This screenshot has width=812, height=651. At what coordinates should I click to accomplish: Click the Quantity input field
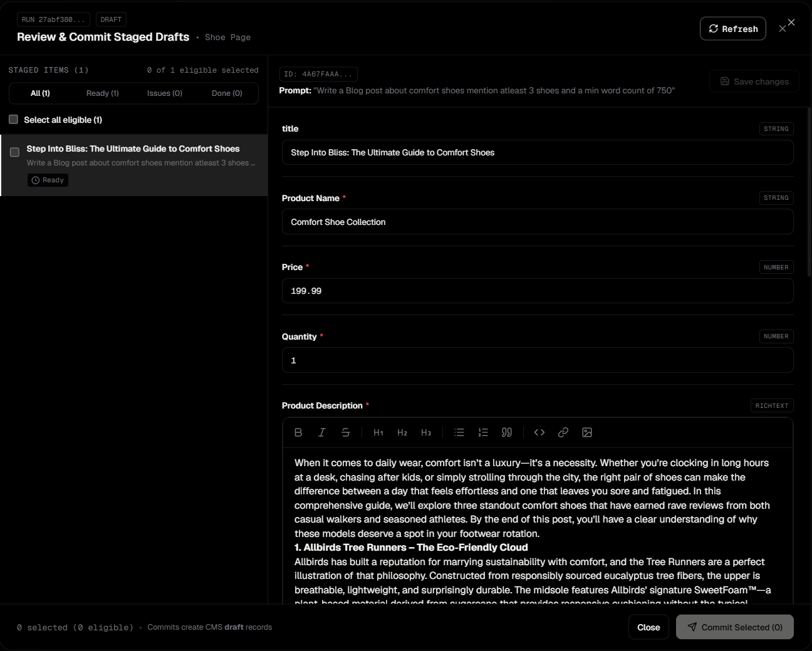coord(538,360)
